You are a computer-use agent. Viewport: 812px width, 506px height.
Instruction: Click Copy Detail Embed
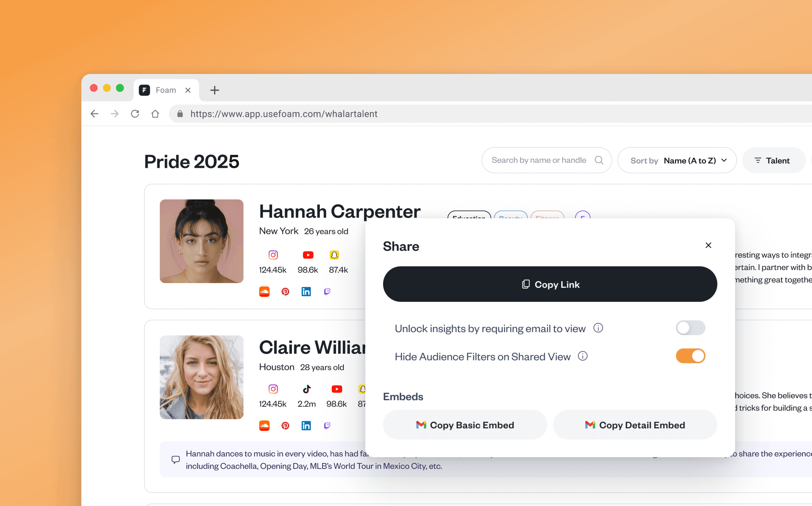coord(635,425)
